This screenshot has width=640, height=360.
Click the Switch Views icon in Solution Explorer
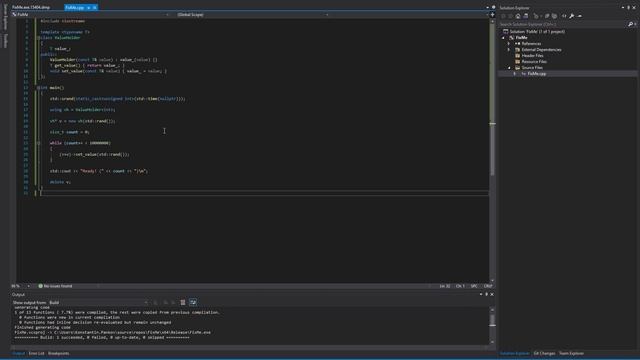[x=526, y=16]
